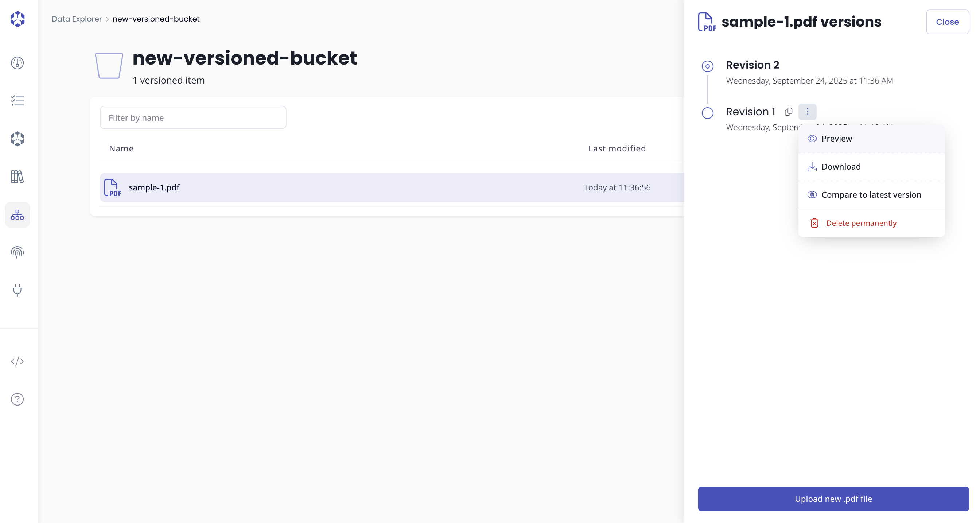Open the dashboard gauge sidebar icon
The image size is (980, 523).
click(17, 63)
